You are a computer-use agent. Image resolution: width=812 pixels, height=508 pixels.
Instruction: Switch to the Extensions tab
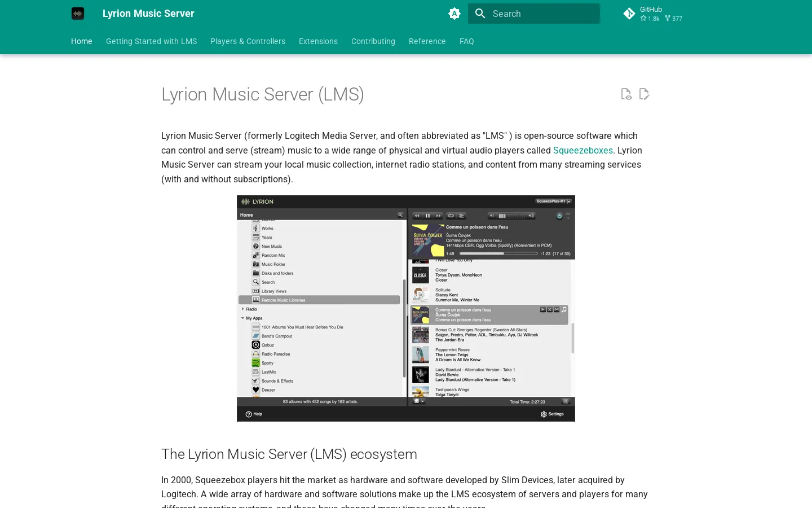click(318, 41)
